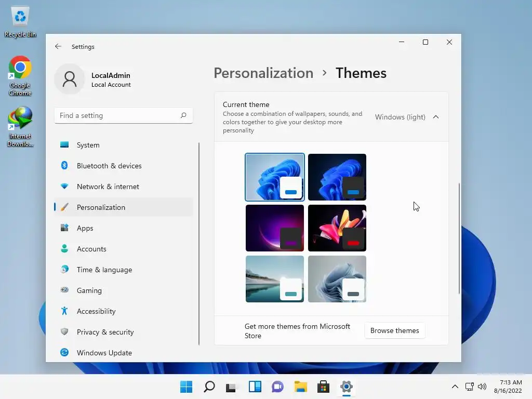Click the Accounts person icon in sidebar
This screenshot has width=532, height=399.
(64, 249)
